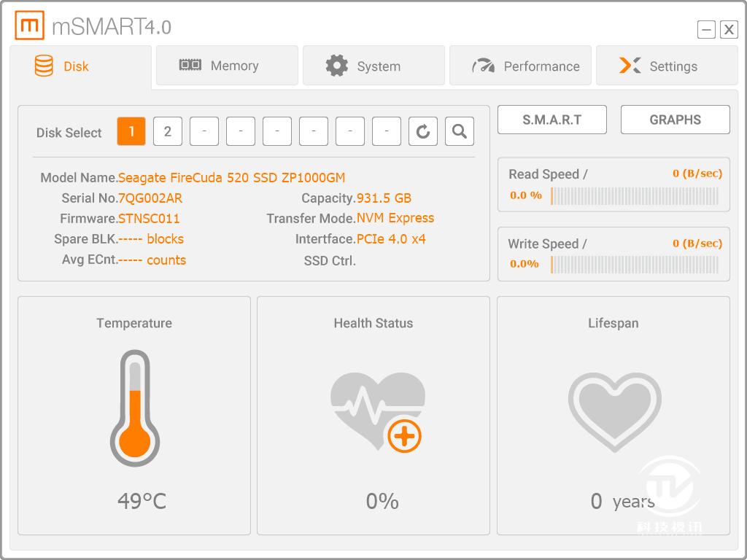Viewport: 747px width, 560px height.
Task: Minimize the mSMART window
Action: [706, 29]
